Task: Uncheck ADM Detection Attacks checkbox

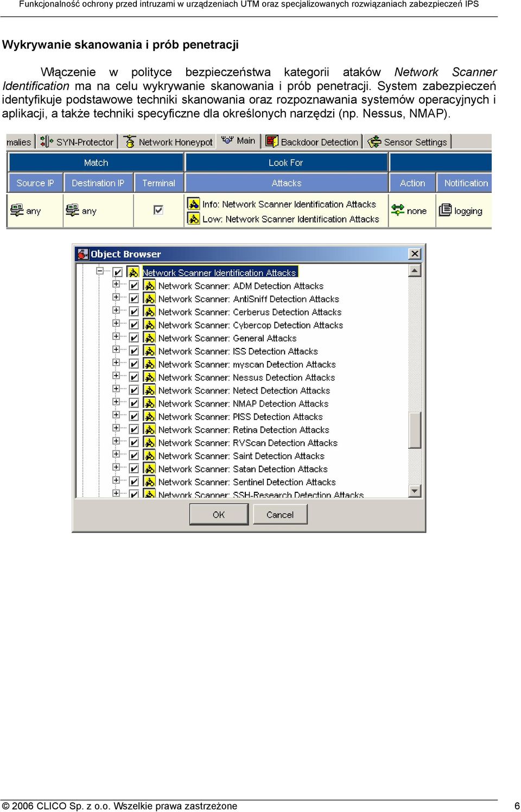Action: [134, 286]
